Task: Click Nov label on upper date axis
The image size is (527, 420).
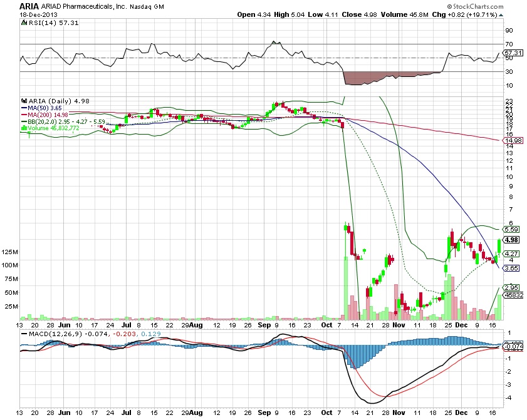Action: pyautogui.click(x=399, y=325)
